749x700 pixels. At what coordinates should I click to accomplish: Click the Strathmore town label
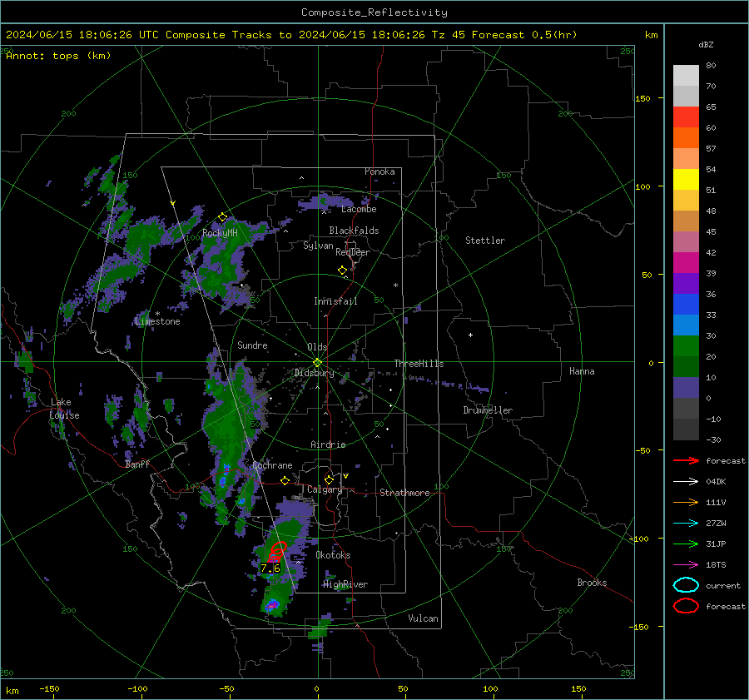pyautogui.click(x=404, y=493)
